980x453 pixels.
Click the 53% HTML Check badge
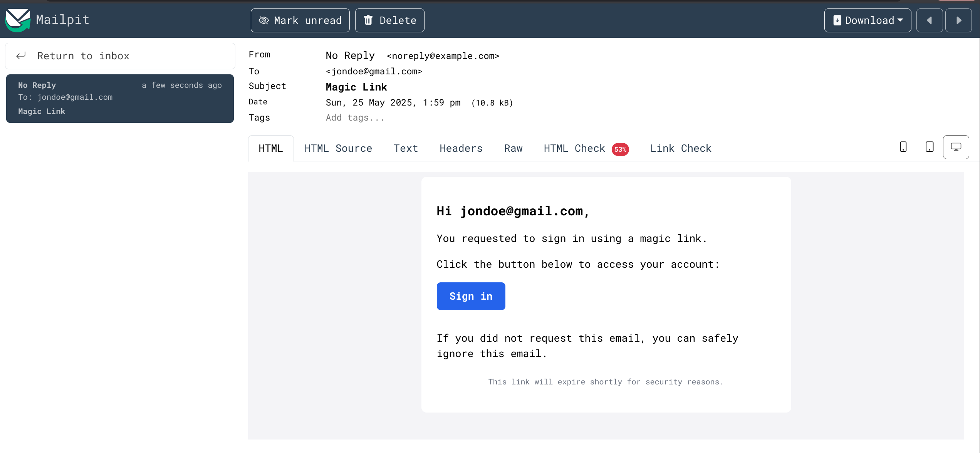[620, 149]
